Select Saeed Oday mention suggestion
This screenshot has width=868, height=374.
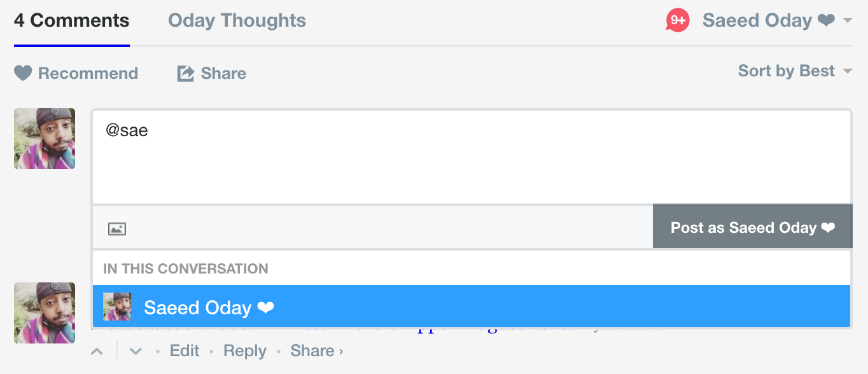click(x=472, y=307)
